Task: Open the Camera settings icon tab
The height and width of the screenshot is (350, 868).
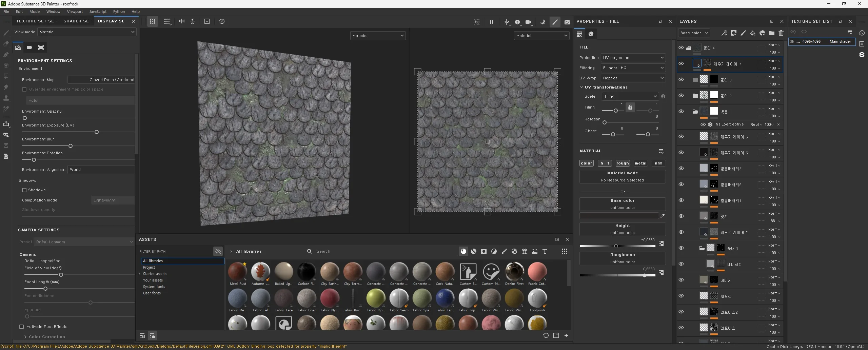Action: (x=29, y=47)
